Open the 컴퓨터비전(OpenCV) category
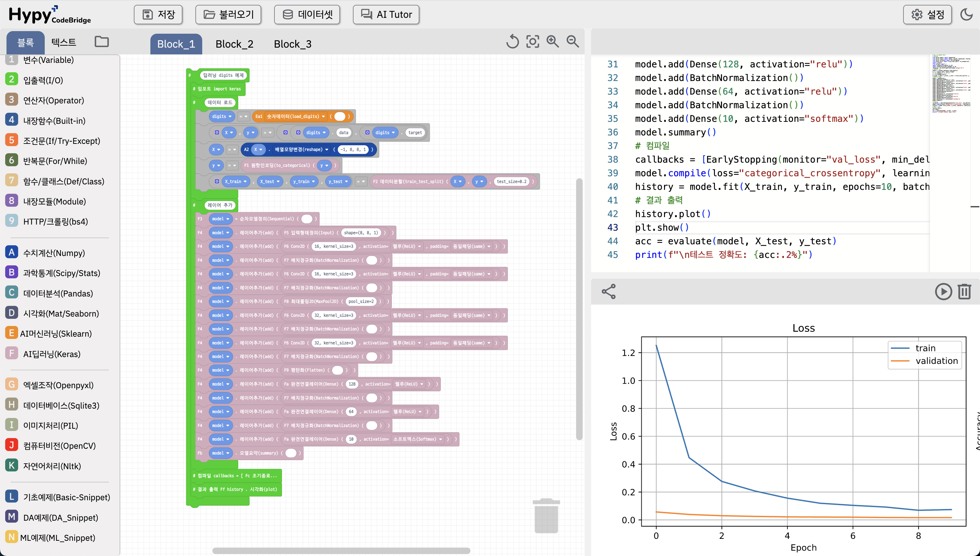This screenshot has height=556, width=980. (x=51, y=446)
